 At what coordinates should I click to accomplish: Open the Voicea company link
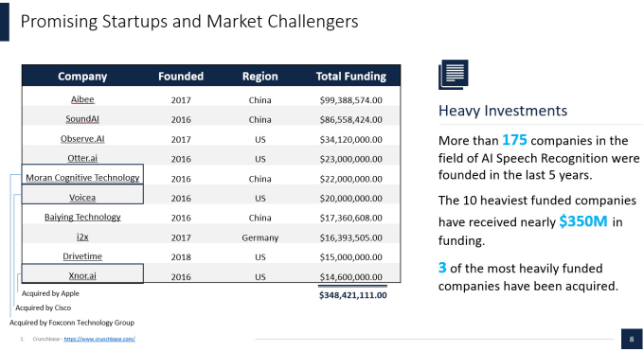pos(82,198)
